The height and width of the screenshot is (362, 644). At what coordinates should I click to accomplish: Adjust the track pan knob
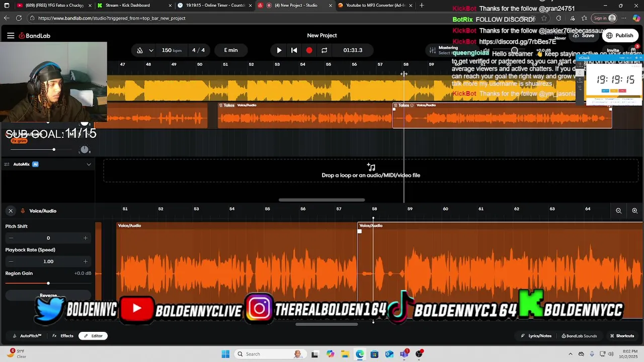pyautogui.click(x=85, y=150)
